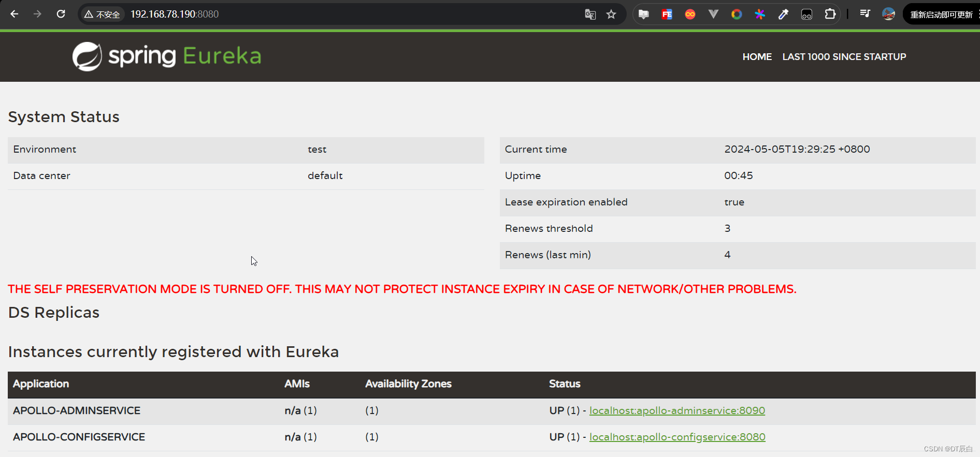
Task: Click the Lease expiration enabled label
Action: (x=566, y=202)
